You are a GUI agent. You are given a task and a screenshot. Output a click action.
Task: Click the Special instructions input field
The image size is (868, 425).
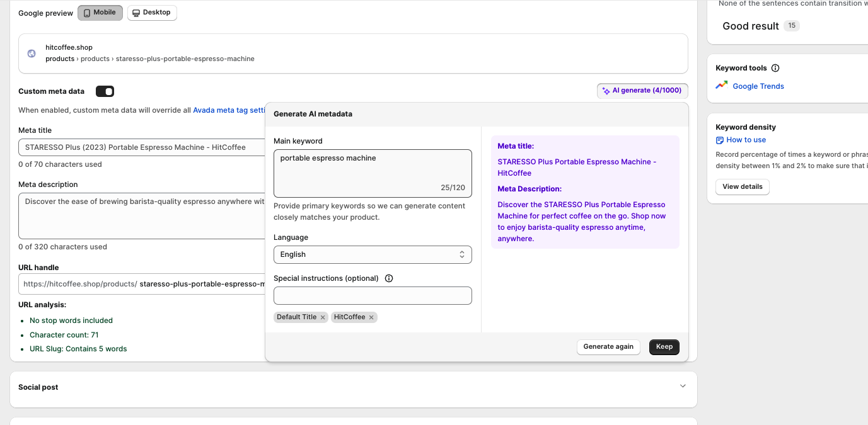pos(373,296)
